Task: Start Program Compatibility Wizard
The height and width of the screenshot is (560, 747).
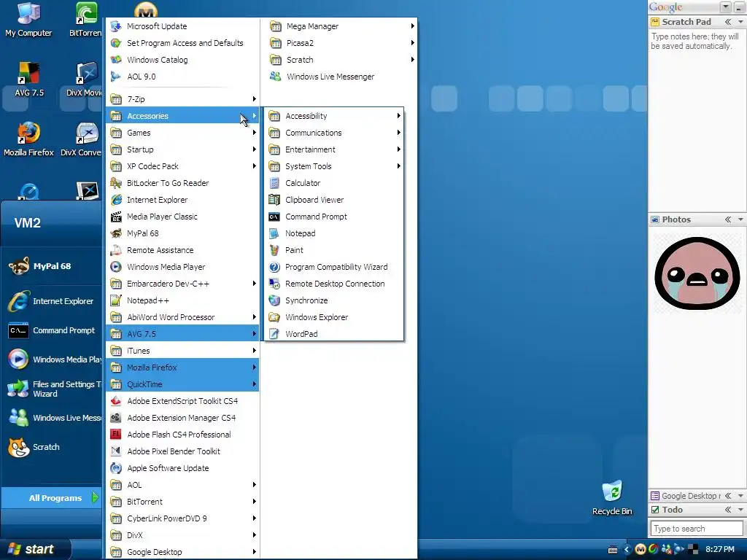Action: (333, 267)
